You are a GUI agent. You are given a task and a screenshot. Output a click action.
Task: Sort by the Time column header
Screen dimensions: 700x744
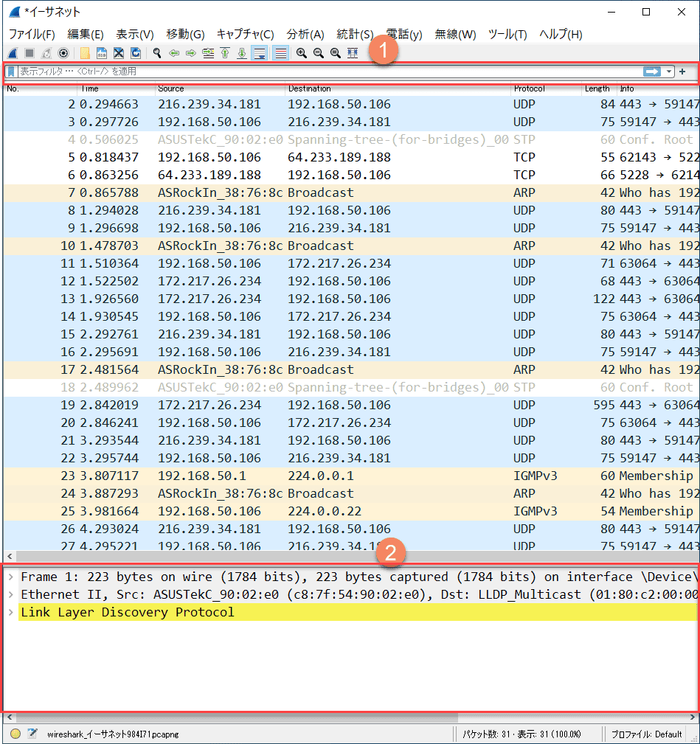[x=117, y=88]
